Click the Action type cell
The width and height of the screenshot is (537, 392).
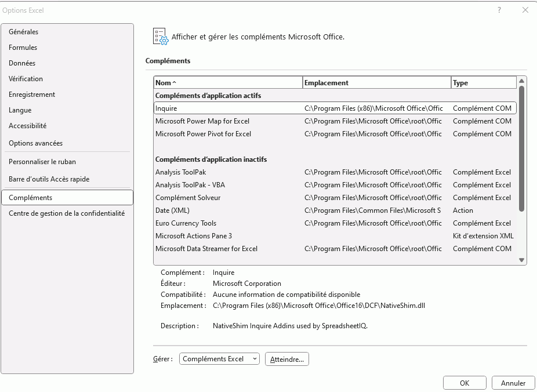[463, 210]
